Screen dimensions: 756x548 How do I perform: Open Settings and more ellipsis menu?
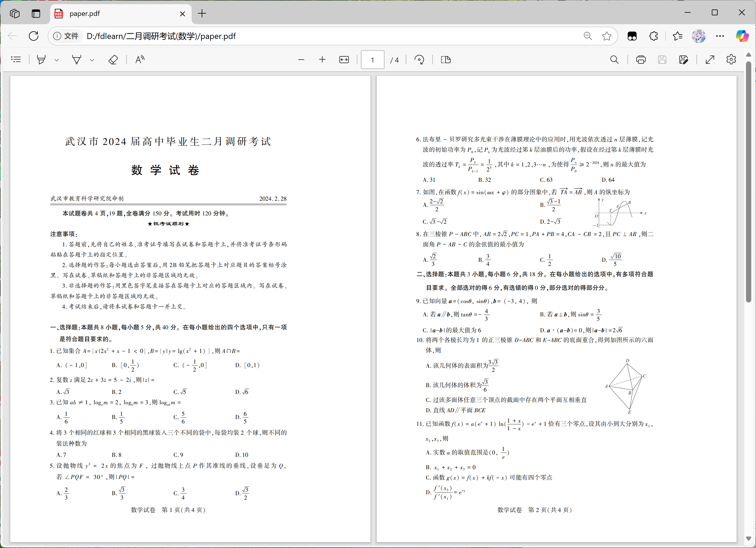coord(720,36)
